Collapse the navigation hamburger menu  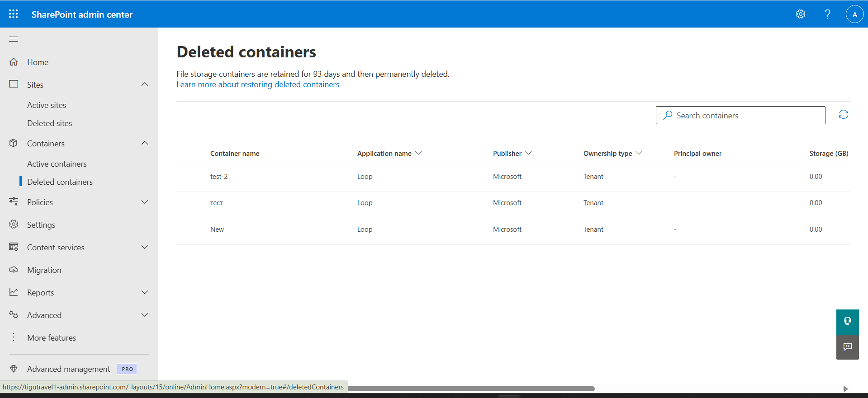coord(14,39)
